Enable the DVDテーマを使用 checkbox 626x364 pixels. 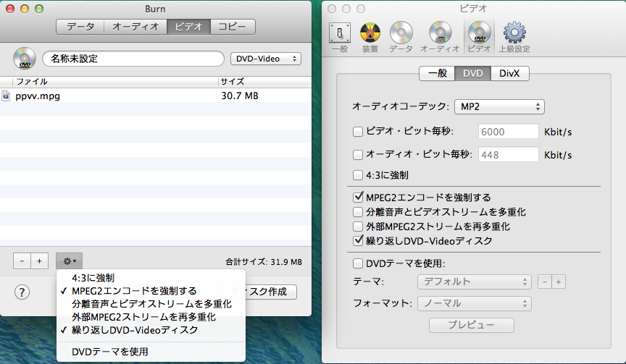click(357, 263)
